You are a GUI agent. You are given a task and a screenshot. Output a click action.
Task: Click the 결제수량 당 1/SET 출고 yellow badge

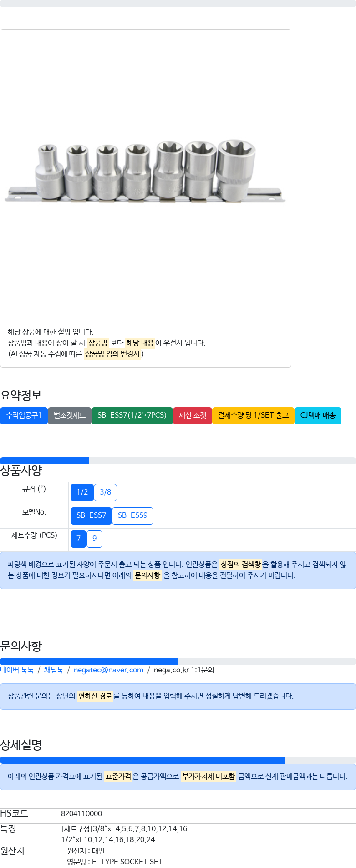pos(253,415)
